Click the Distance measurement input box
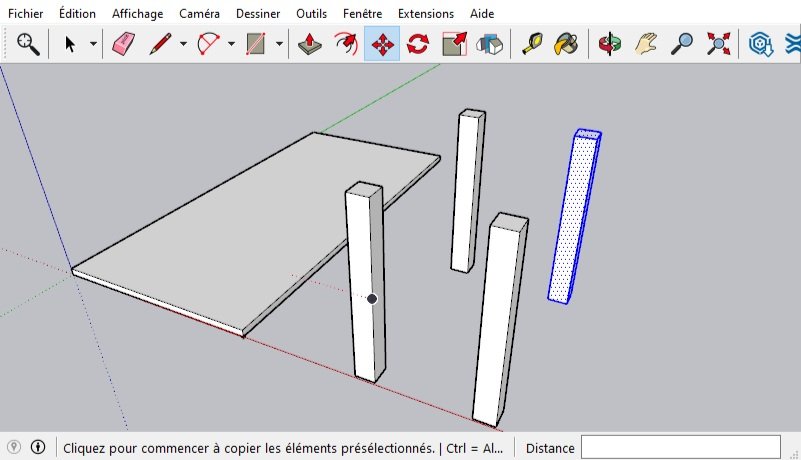The width and height of the screenshot is (801, 460). (680, 448)
